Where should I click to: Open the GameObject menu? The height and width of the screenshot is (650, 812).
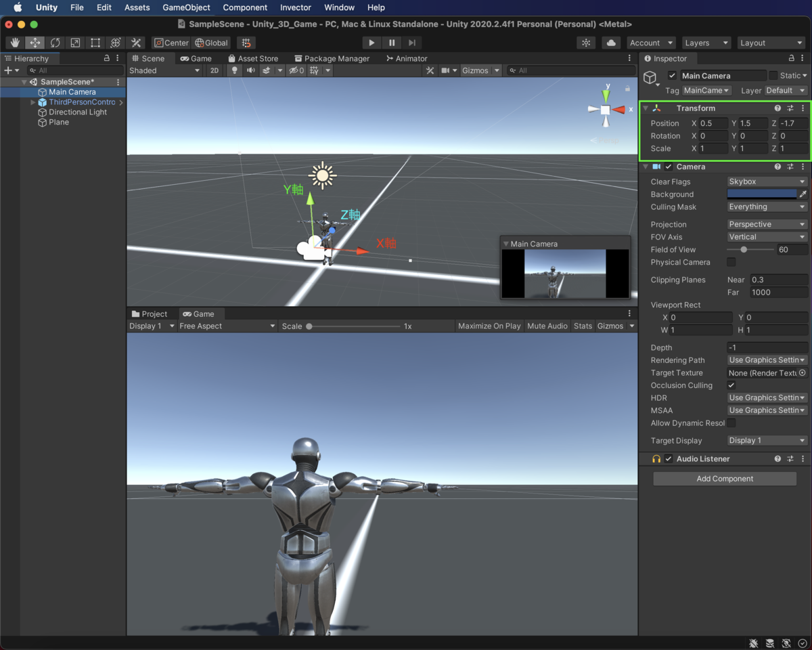[x=186, y=7]
